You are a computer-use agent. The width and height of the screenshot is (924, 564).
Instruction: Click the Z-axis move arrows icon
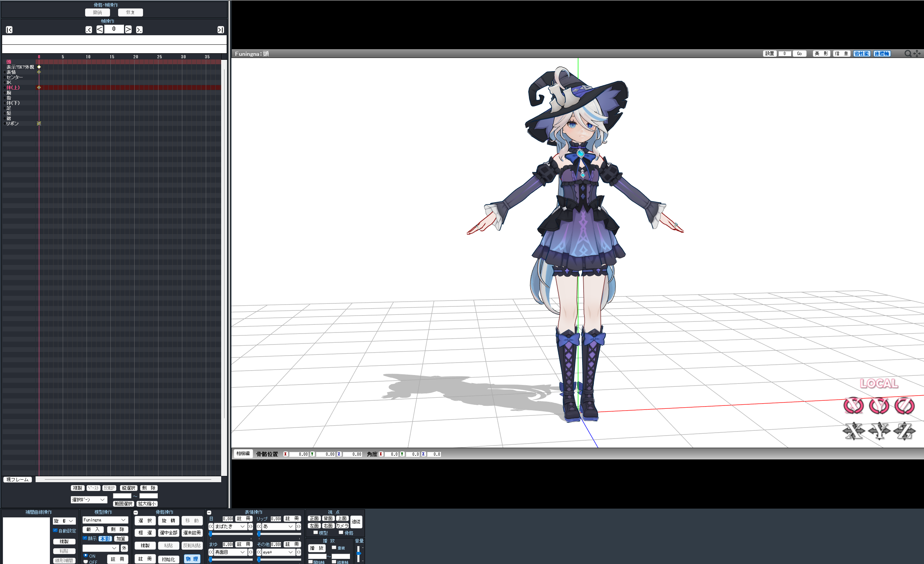(x=905, y=431)
